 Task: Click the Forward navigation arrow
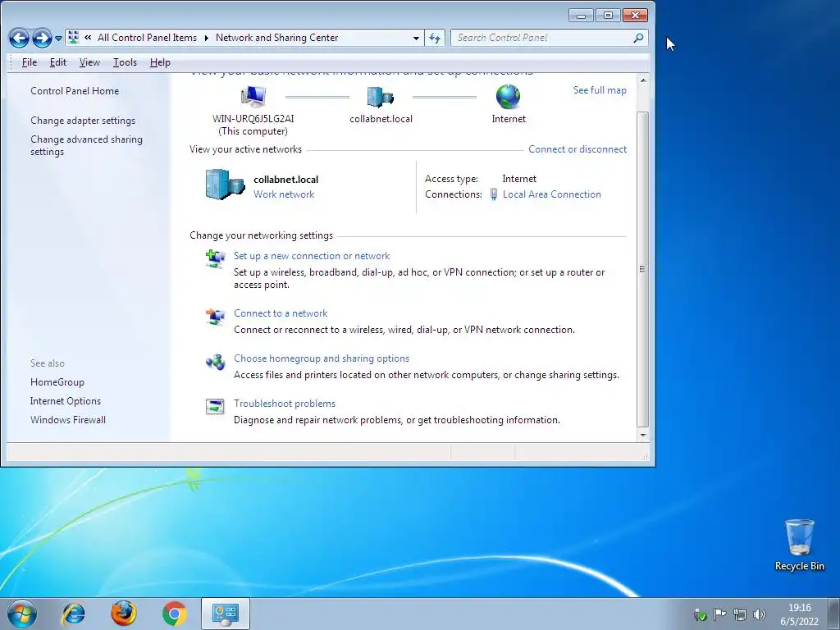[42, 38]
